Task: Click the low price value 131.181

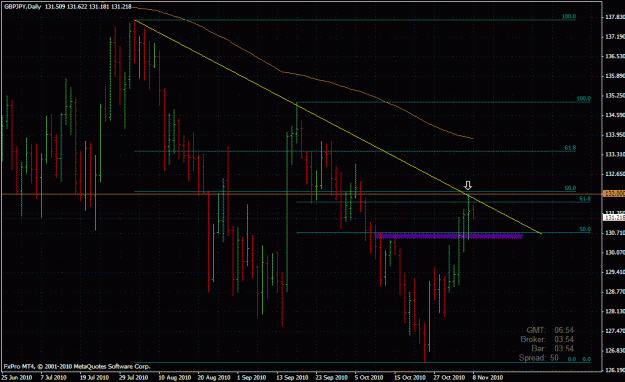Action: [x=99, y=7]
